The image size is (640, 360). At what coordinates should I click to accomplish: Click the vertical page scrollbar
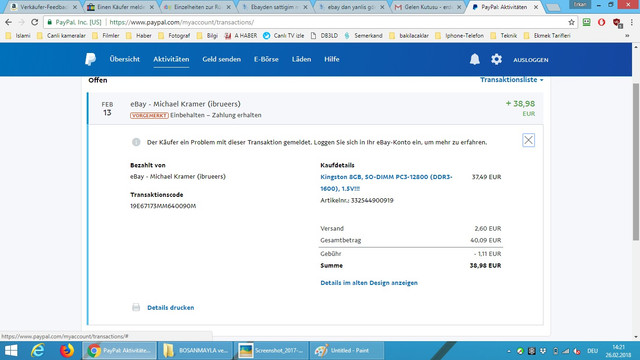(x=636, y=161)
